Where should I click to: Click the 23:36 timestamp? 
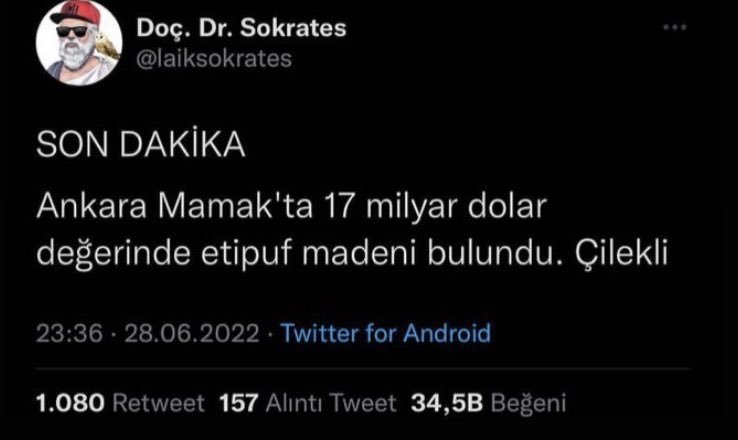(x=69, y=334)
